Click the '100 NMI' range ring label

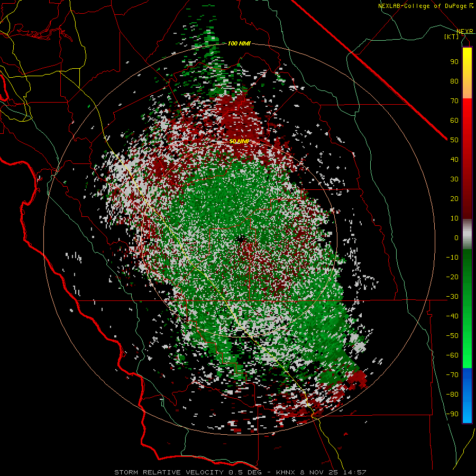[239, 43]
